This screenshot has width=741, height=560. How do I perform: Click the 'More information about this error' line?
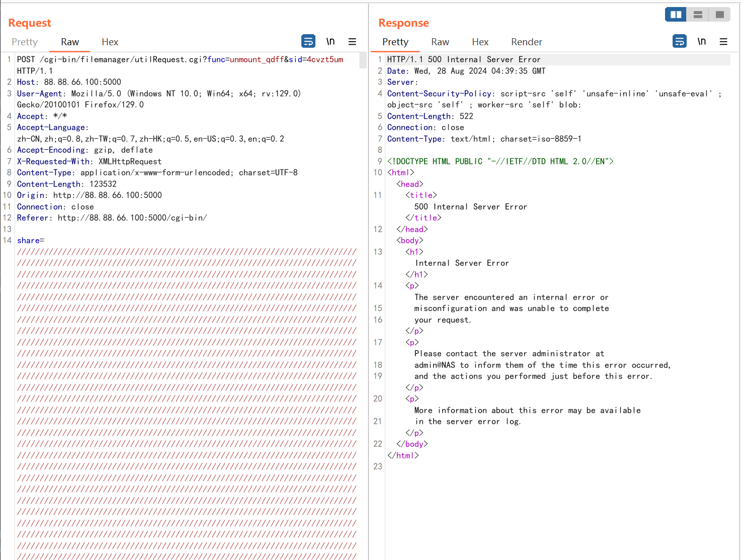tap(528, 410)
